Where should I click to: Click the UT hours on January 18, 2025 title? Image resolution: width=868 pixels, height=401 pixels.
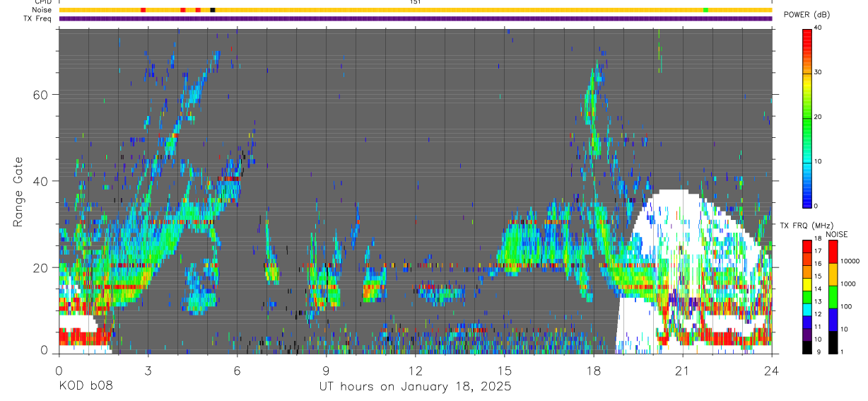pos(415,387)
